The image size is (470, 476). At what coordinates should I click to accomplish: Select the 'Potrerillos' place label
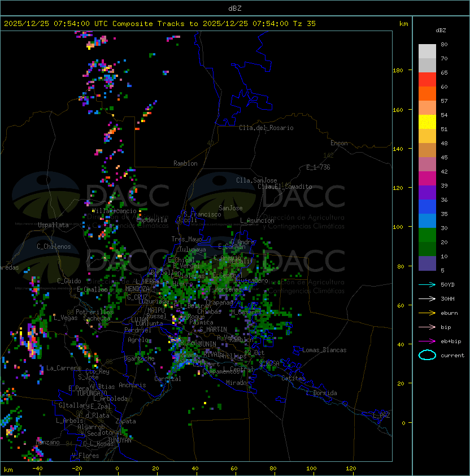pos(94,312)
